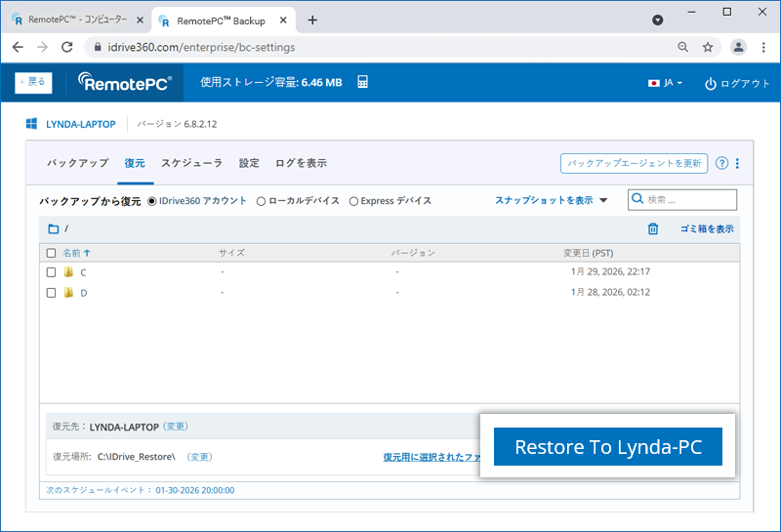The height and width of the screenshot is (532, 781).
Task: Switch to RemotePC コンピューター browser tab
Action: [77, 20]
